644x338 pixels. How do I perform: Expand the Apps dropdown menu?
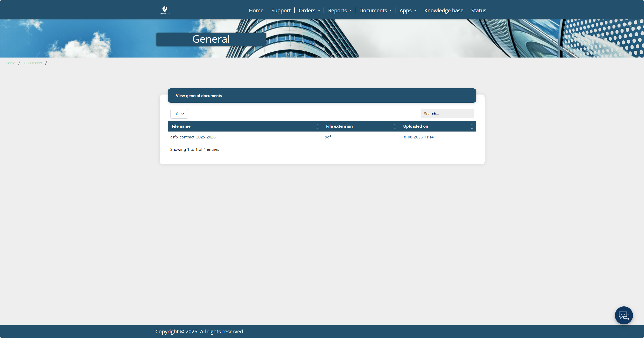[407, 11]
